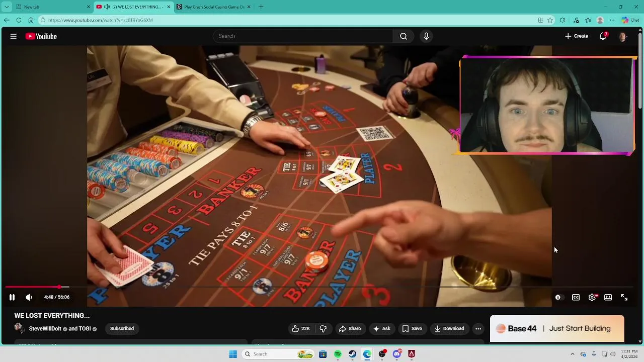Screen dimensions: 644x362
Task: Click the magnifier search button
Action: [x=404, y=36]
